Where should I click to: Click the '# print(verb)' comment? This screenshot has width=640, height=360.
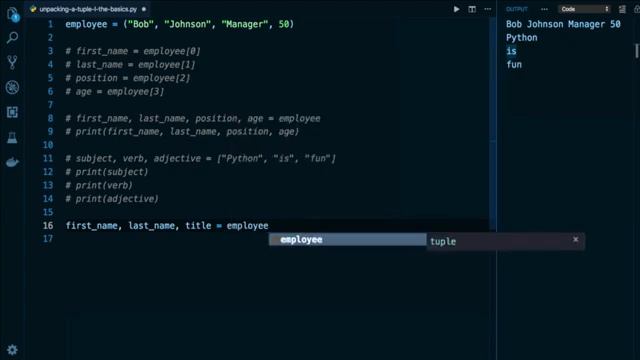[x=99, y=185]
